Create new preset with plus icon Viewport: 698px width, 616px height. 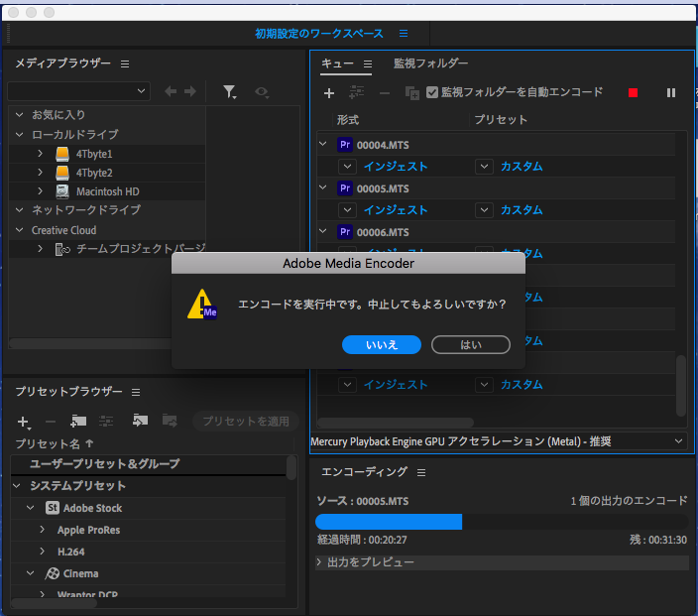(x=24, y=422)
